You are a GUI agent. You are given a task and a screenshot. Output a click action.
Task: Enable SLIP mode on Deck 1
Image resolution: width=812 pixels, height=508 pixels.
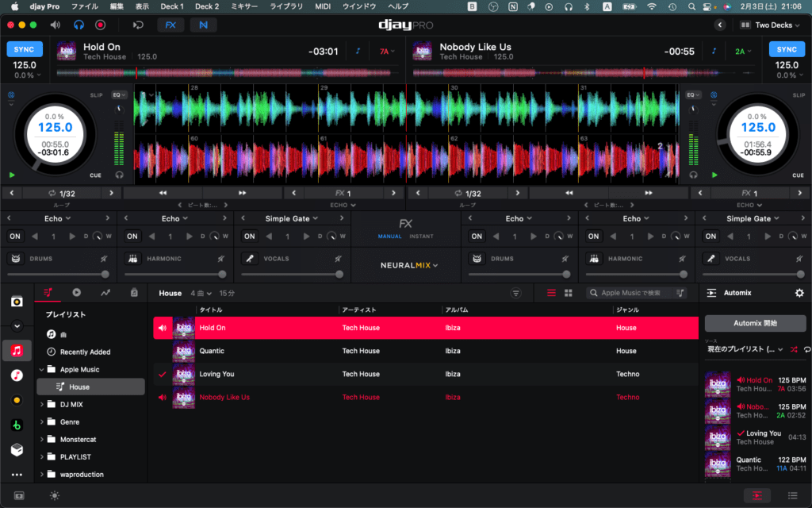[96, 95]
